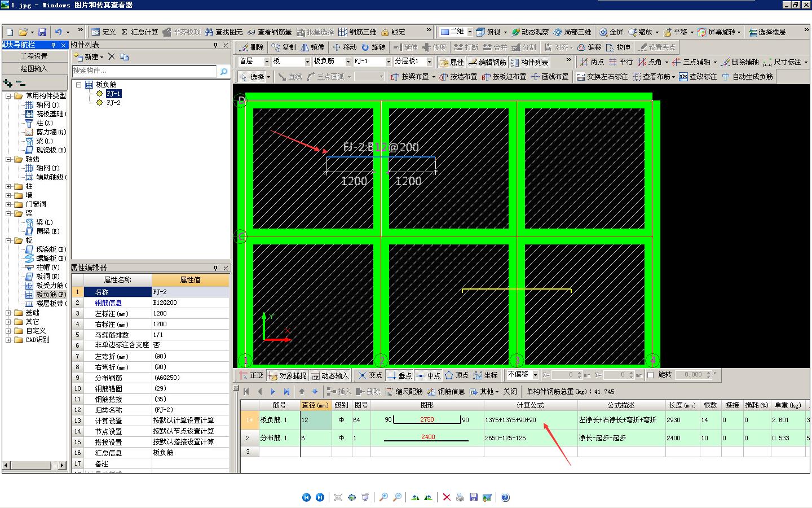Run 汇总计算 summary calculation
The image size is (812, 508).
tap(140, 32)
